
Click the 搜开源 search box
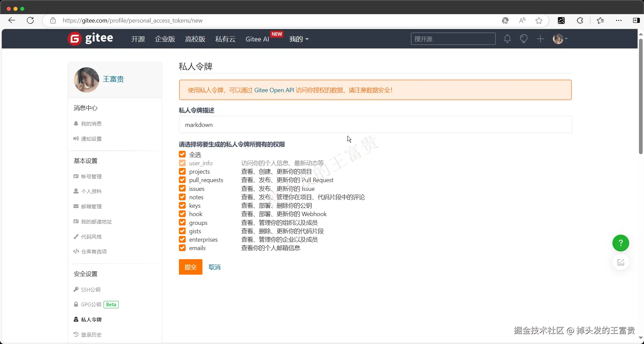click(453, 39)
